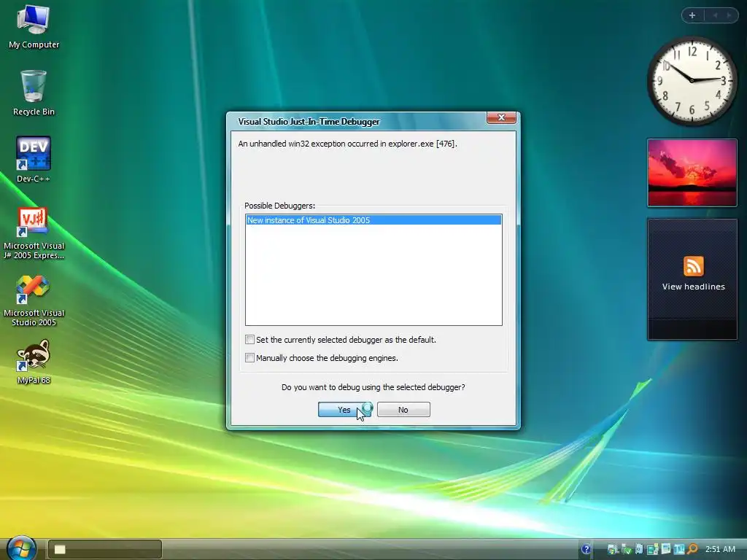Image resolution: width=747 pixels, height=560 pixels.
Task: Select 'New instance of Visual Studio 2005'
Action: 373,220
